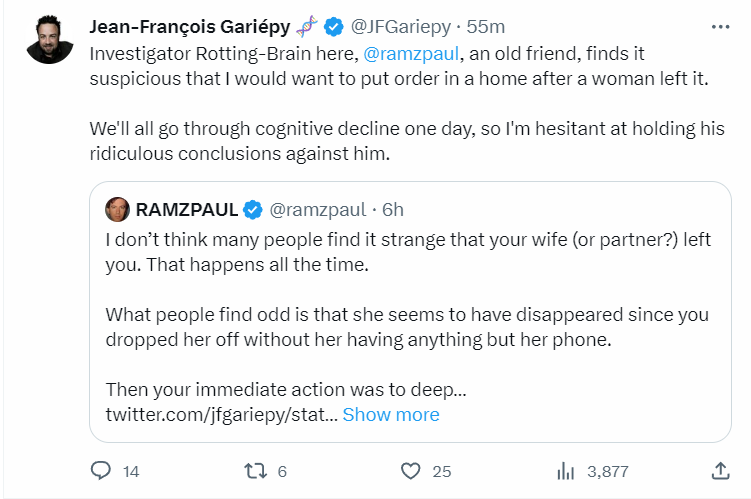Expand quoted tweet with Show more
The width and height of the screenshot is (751, 499).
click(390, 414)
